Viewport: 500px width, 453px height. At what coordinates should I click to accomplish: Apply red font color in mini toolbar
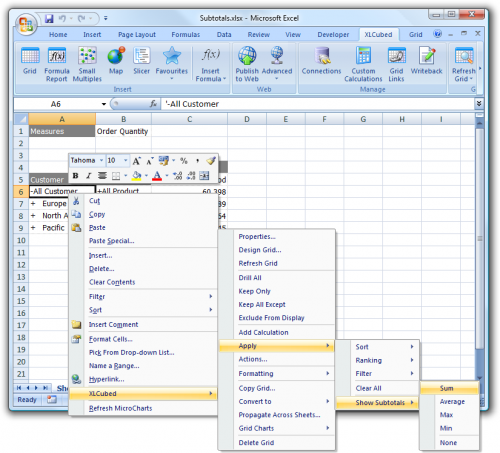coord(157,175)
